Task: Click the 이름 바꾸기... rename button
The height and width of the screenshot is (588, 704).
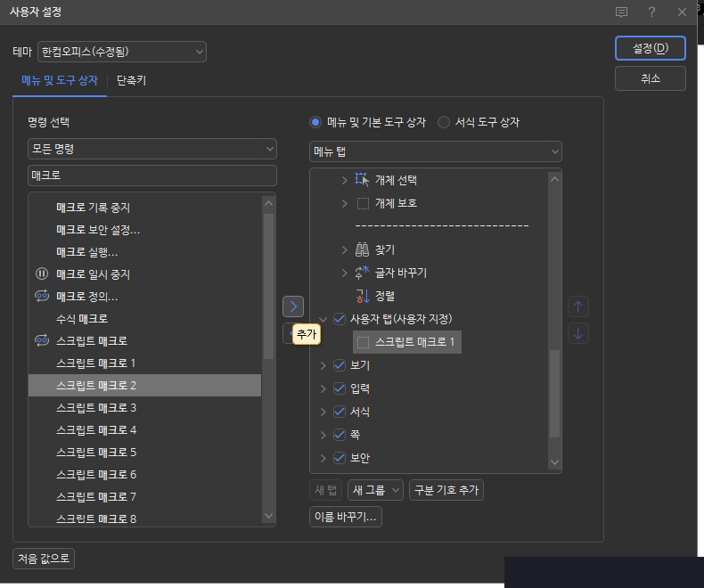Action: pyautogui.click(x=346, y=517)
